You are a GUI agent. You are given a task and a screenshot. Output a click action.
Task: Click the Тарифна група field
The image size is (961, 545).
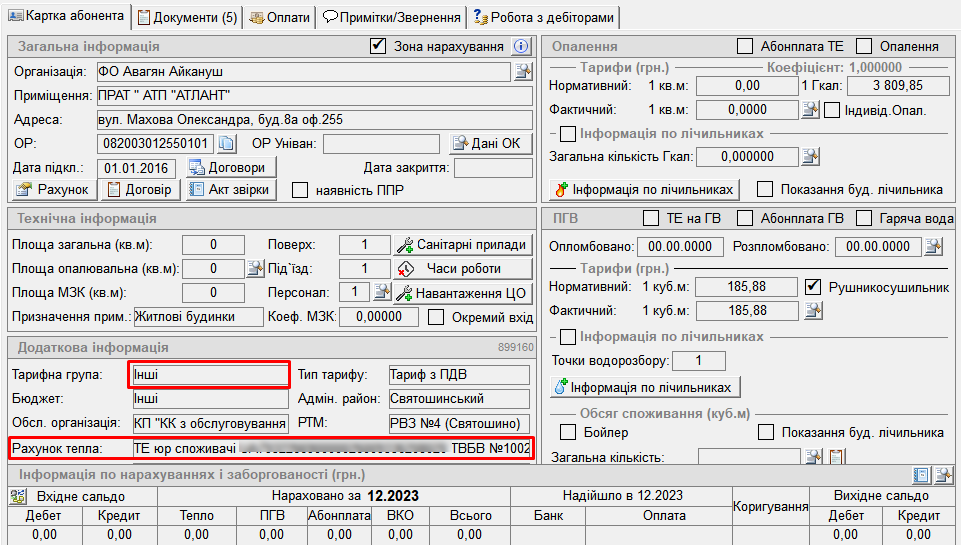[209, 375]
